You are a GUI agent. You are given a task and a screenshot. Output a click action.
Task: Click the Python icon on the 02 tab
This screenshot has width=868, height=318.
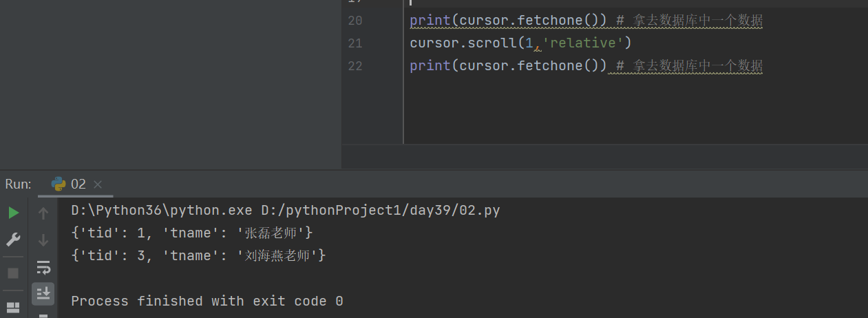click(x=59, y=184)
